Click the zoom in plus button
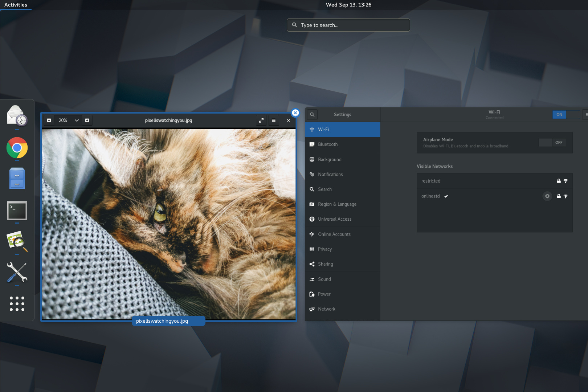The image size is (588, 392). click(87, 121)
